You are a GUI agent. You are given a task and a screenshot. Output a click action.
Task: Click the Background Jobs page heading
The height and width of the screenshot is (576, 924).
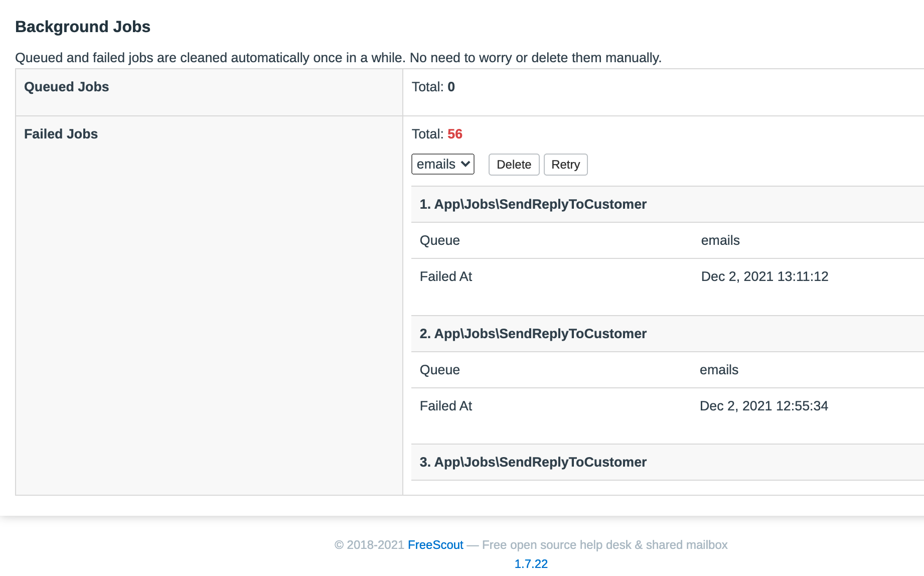click(83, 27)
